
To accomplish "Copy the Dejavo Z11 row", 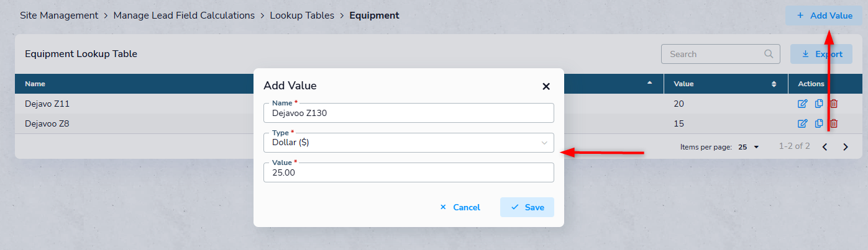I will click(x=819, y=104).
